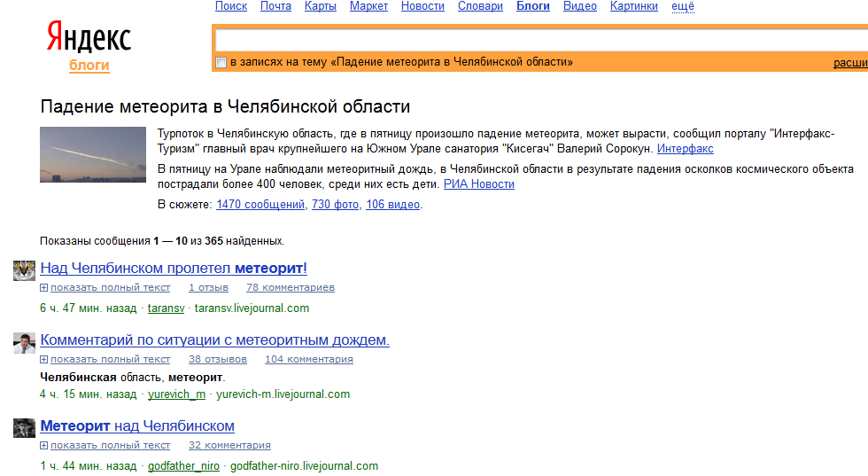Screen dimensions: 868x476
Task: Click the Yandex logo
Action: (x=89, y=38)
